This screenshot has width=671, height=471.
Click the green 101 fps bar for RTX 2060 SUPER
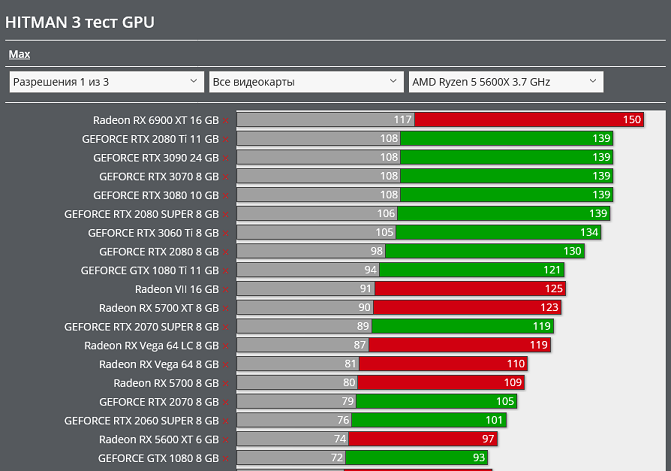[x=429, y=421]
